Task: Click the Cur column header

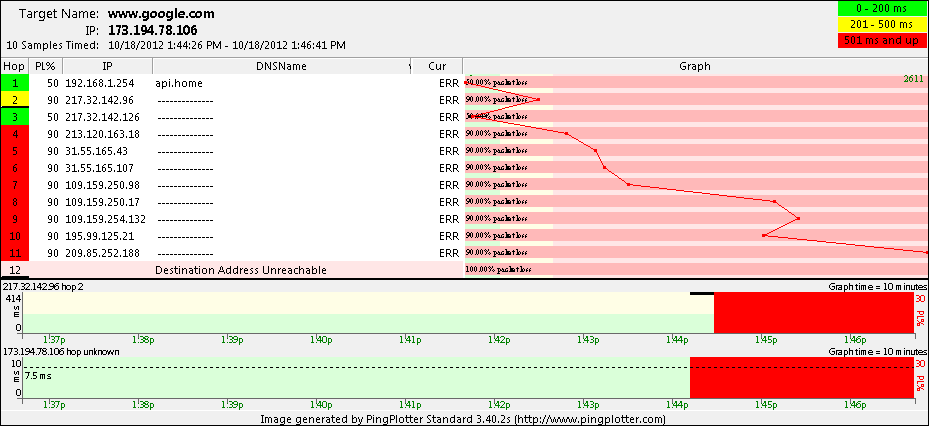Action: [437, 66]
